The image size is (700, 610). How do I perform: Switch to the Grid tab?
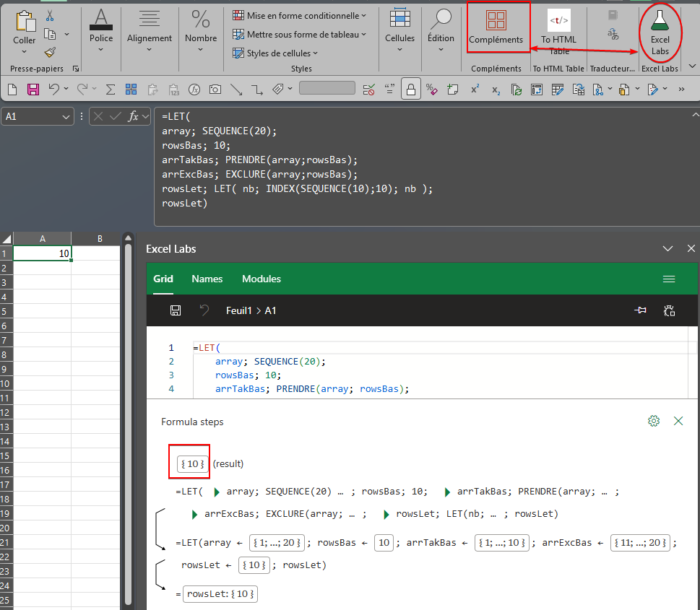163,279
